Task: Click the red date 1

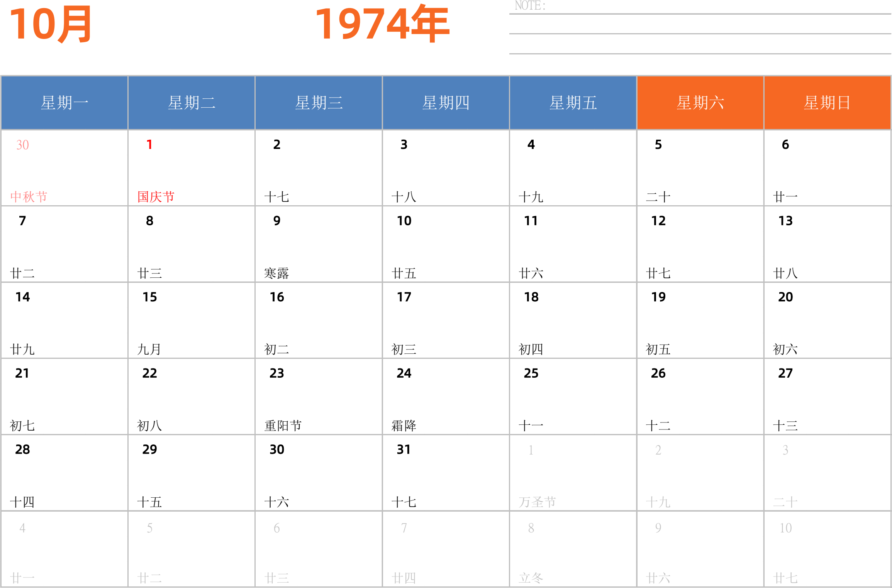Action: click(149, 145)
